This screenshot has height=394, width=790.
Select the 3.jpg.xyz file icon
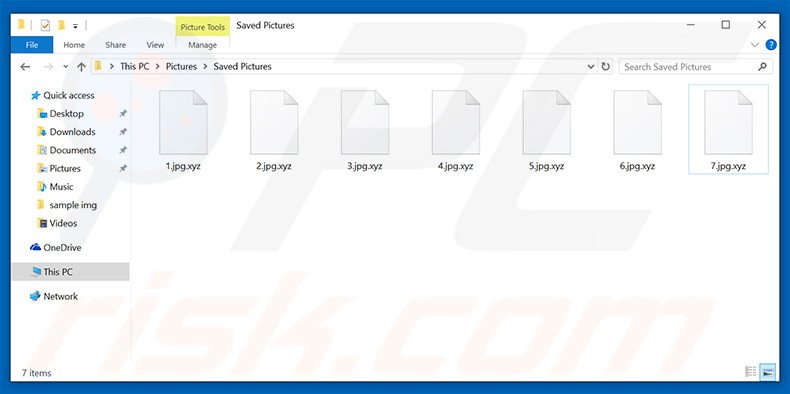(x=365, y=122)
